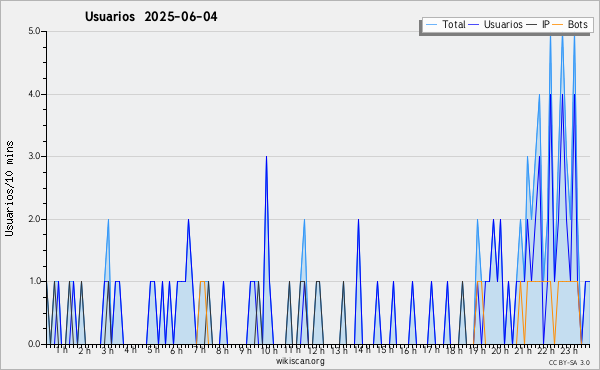Click the 0.0 y-axis value

[x=35, y=344]
